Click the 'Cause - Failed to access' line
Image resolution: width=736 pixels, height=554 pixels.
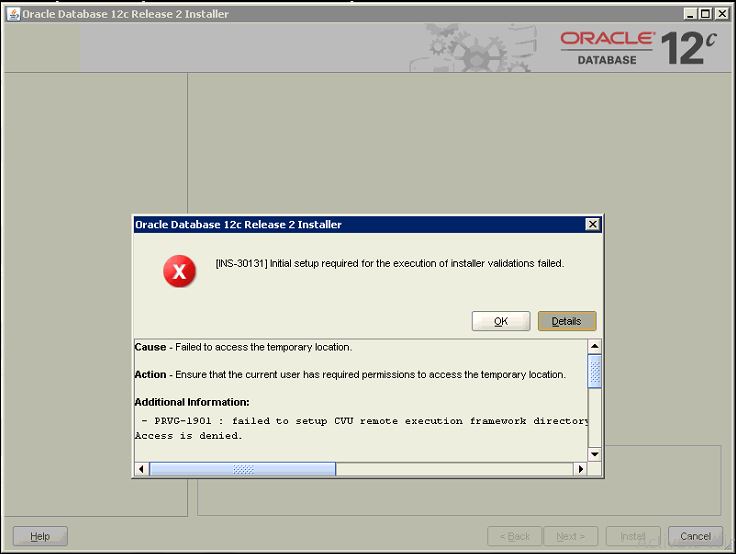[243, 347]
